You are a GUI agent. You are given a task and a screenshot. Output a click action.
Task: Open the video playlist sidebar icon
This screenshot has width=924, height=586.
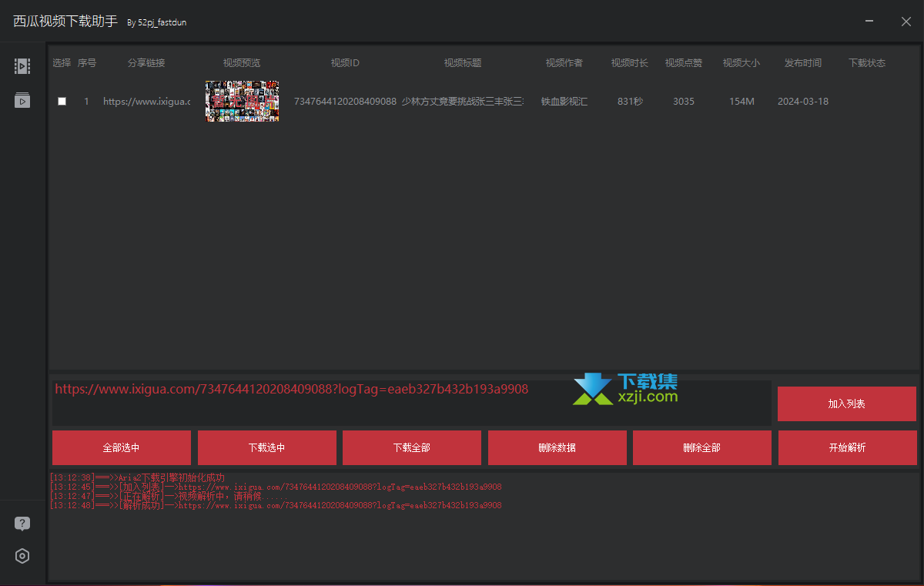click(x=22, y=100)
